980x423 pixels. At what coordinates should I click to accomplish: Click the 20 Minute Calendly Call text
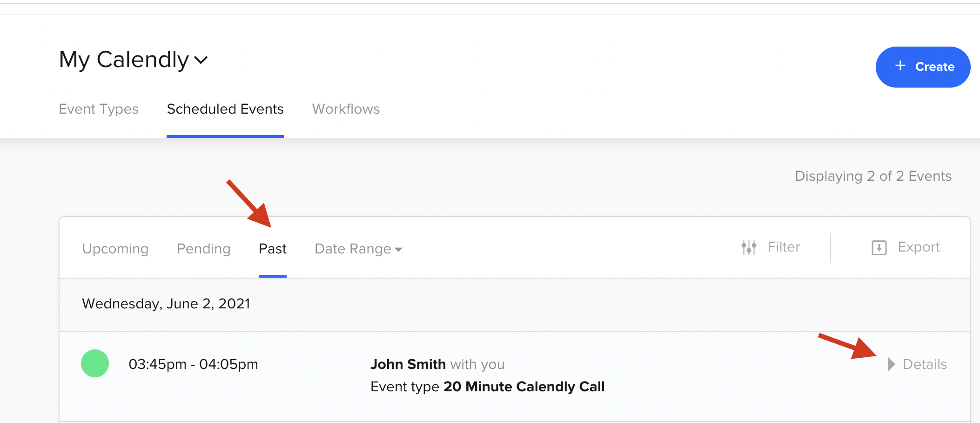click(x=524, y=387)
